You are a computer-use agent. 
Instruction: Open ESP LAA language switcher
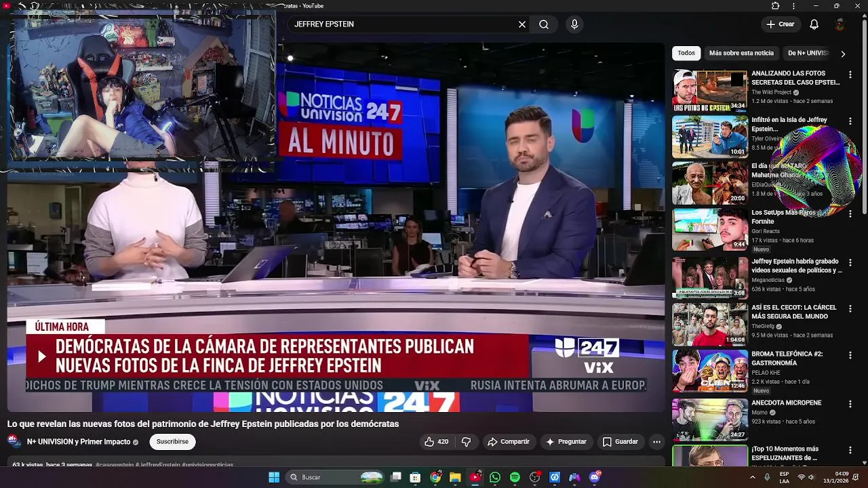pos(785,477)
